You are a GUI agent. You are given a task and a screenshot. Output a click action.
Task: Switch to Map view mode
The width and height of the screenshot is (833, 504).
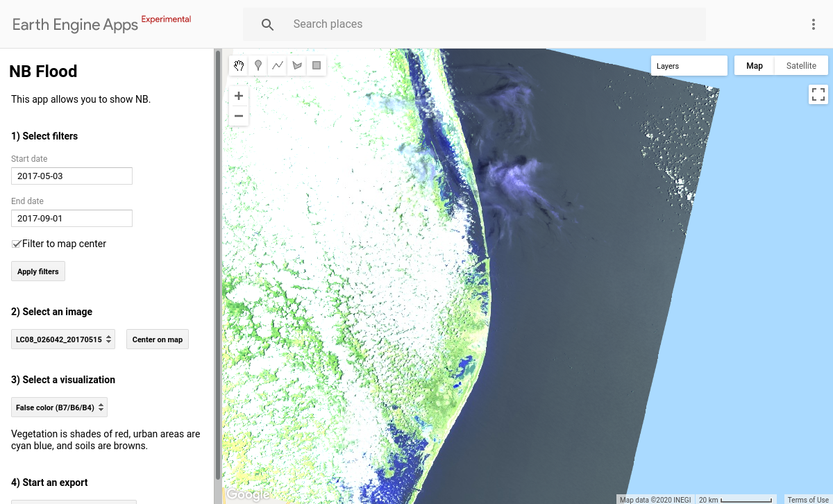point(754,65)
